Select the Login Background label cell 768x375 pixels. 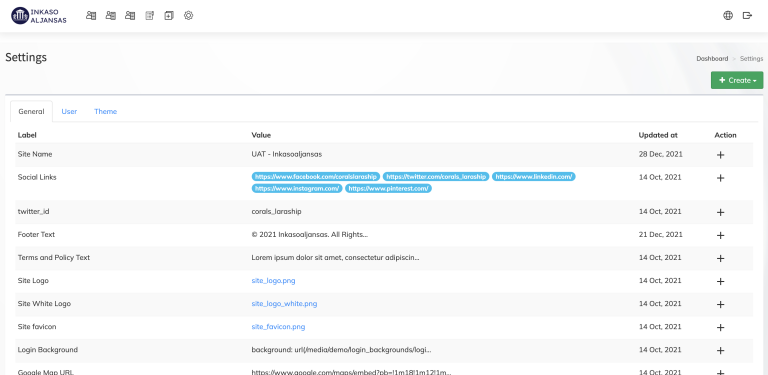click(x=48, y=350)
